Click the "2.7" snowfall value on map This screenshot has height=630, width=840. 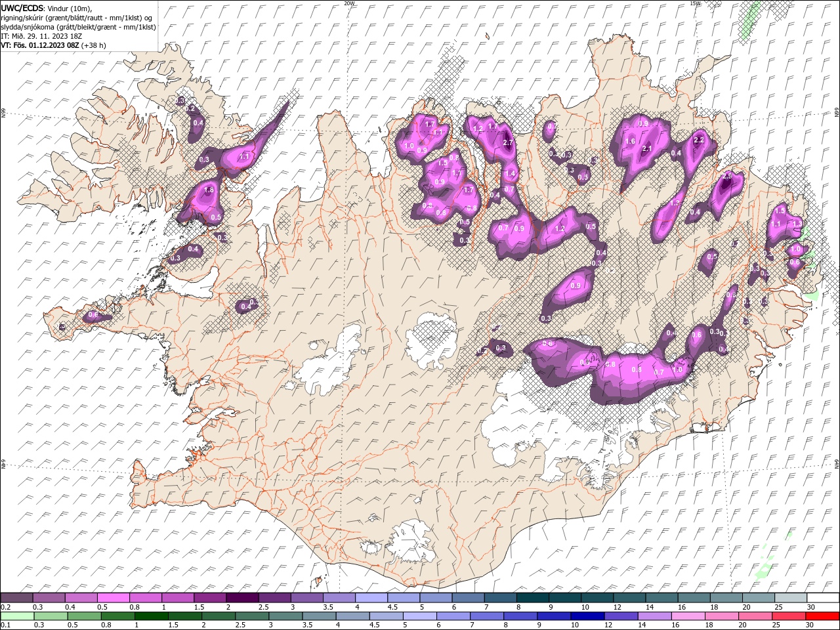pos(507,142)
